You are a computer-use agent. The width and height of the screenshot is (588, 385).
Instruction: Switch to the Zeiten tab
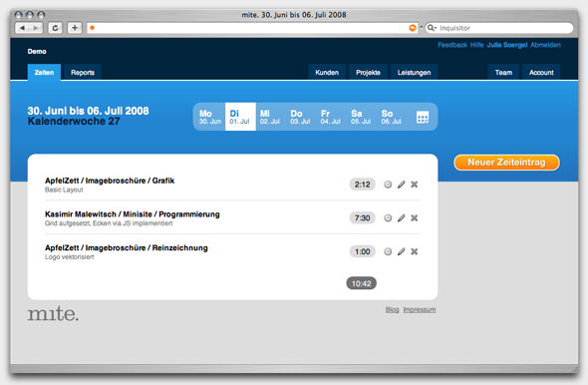[x=44, y=72]
